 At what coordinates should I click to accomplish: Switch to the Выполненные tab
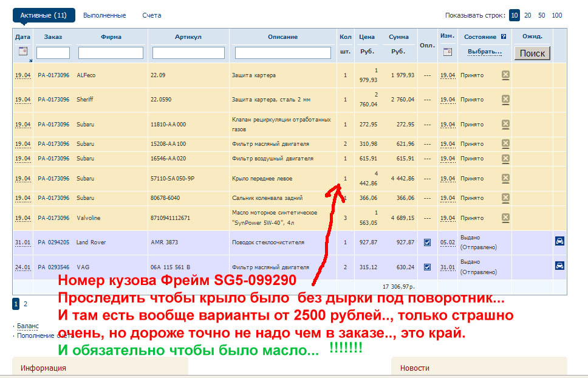104,15
